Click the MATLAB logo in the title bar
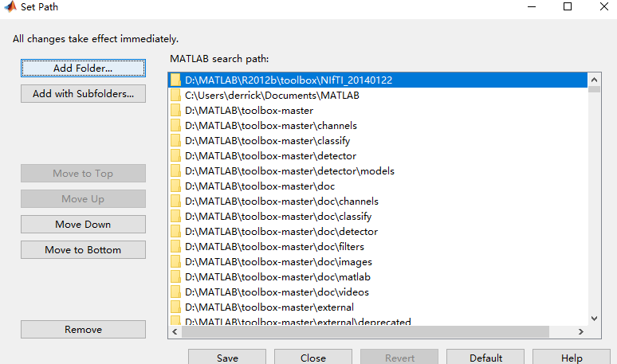The height and width of the screenshot is (364, 617). click(10, 6)
